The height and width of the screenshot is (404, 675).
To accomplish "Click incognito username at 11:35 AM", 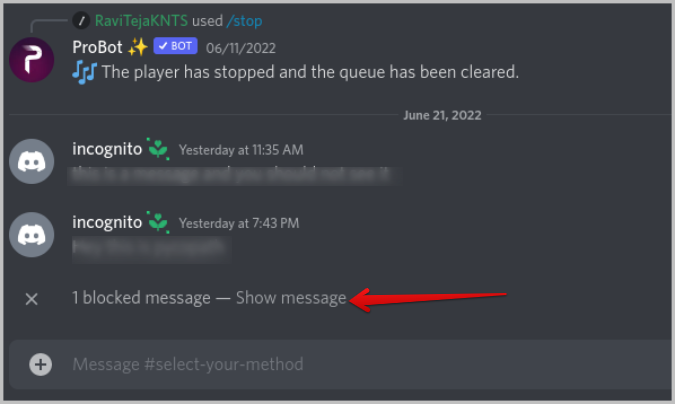I will [x=107, y=149].
